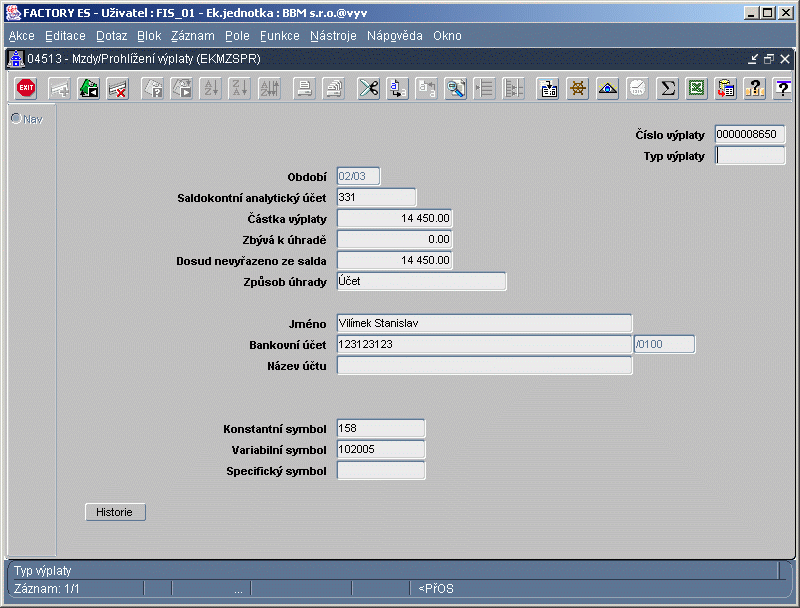
Task: Click the multi-column list layout icon
Action: tap(514, 88)
